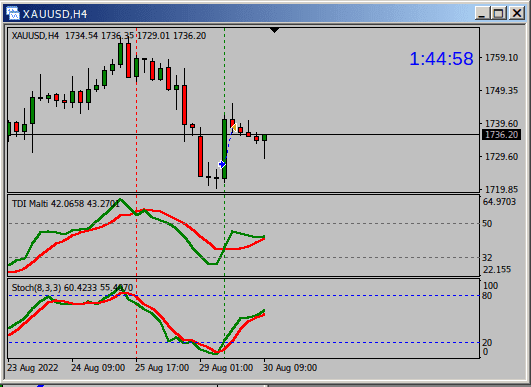The width and height of the screenshot is (531, 387).
Task: Click the 64.9703 TDI scale value
Action: coord(499,202)
